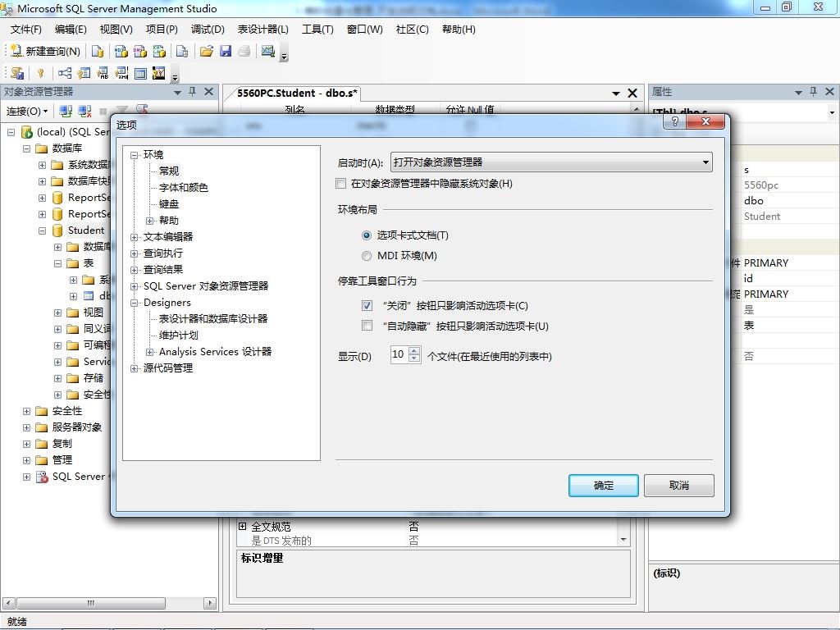Click the 取消 button
Viewport: 840px width, 630px height.
click(x=678, y=486)
